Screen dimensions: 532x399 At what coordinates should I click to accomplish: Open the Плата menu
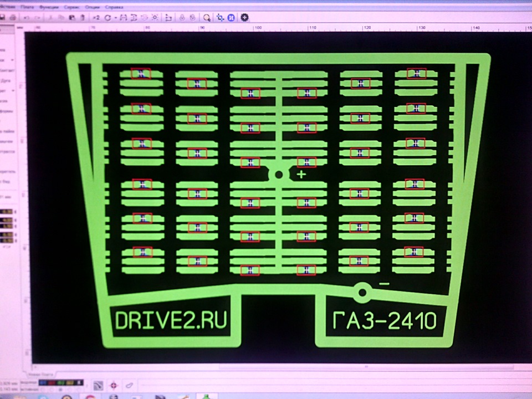point(27,7)
